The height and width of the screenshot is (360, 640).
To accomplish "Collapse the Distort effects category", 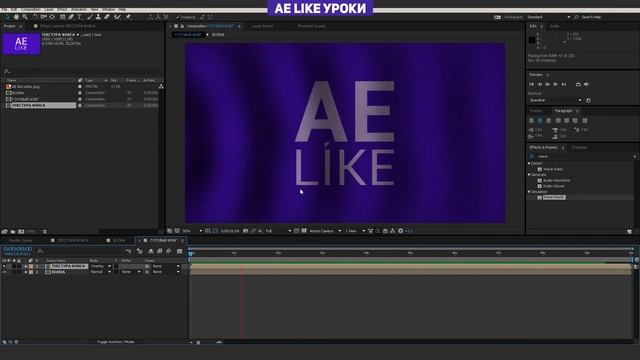I will [x=529, y=163].
